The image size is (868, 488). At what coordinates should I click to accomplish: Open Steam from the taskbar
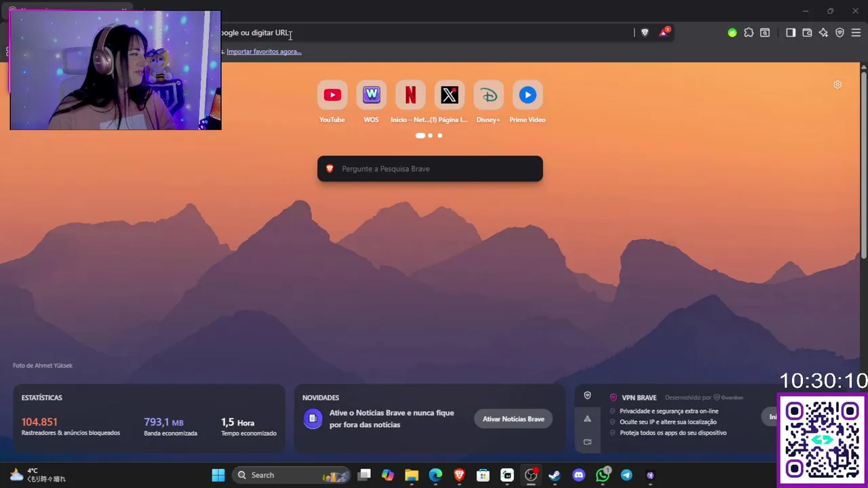pos(555,475)
